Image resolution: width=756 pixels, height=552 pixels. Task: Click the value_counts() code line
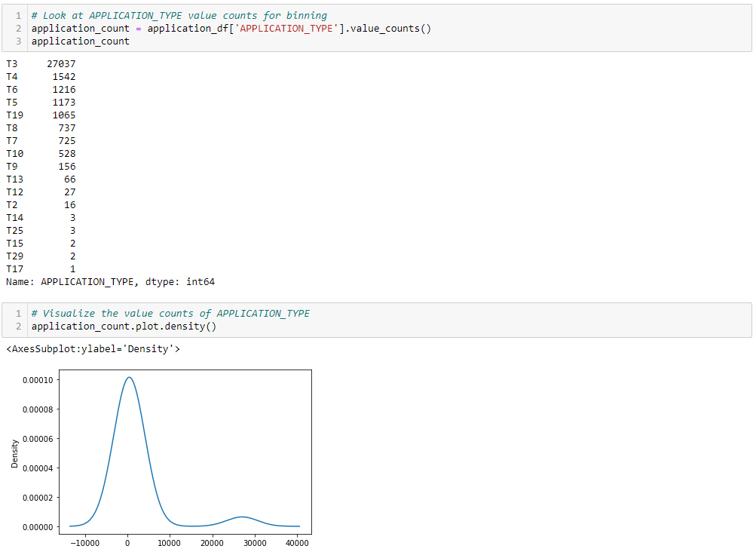231,29
